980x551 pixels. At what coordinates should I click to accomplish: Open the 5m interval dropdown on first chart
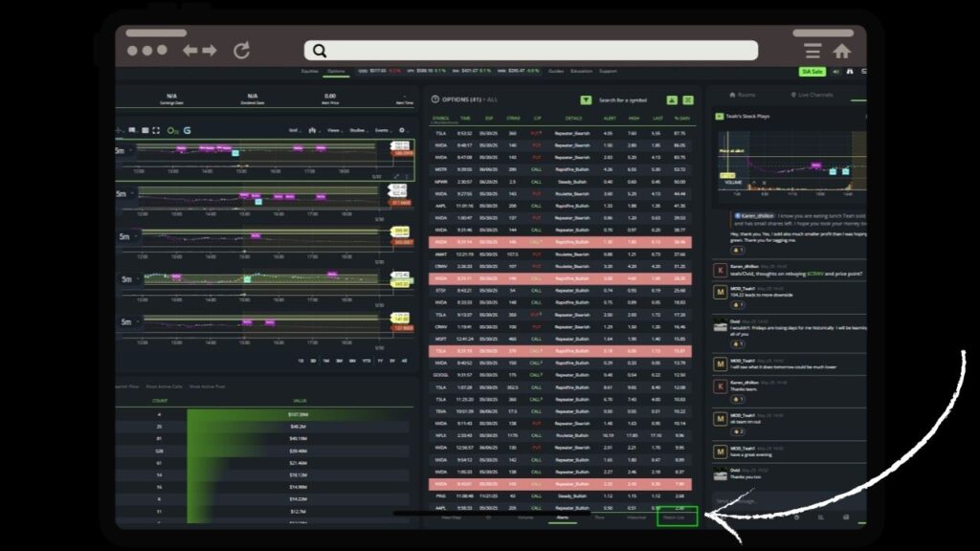pyautogui.click(x=123, y=150)
